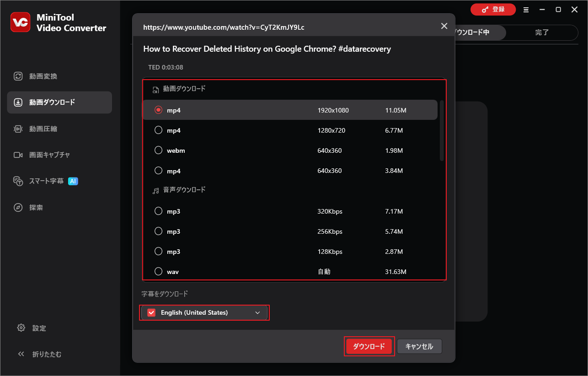Collapse the sidebar with 折りたたむ
Screen dimensions: 588x376
click(x=39, y=354)
